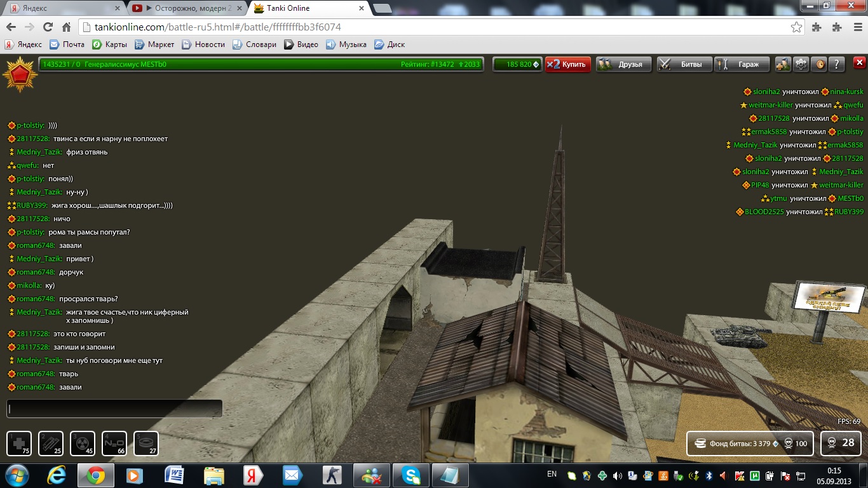868x488 pixels.
Task: Activate the nitro (N2O) supply slot
Action: [114, 444]
